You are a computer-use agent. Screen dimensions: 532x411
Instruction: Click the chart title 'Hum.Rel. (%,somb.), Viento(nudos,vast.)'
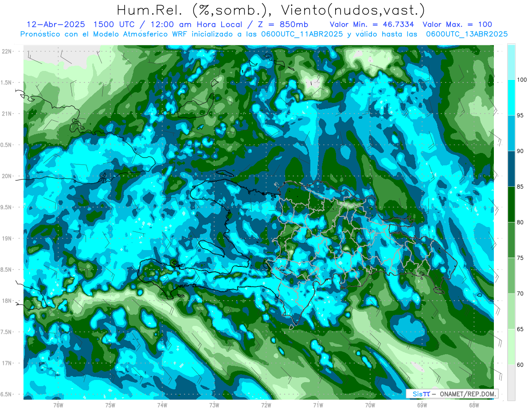(271, 10)
